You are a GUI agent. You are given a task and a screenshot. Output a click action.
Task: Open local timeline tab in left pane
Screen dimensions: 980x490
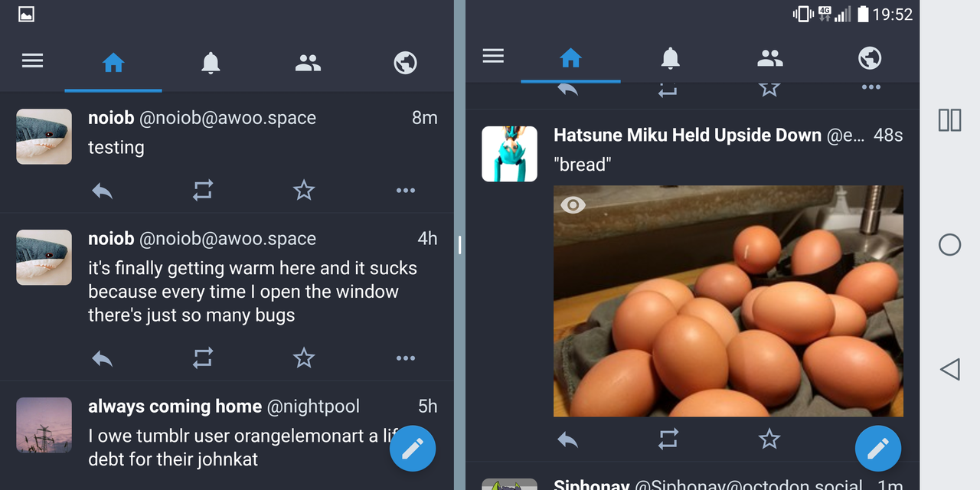point(308,63)
